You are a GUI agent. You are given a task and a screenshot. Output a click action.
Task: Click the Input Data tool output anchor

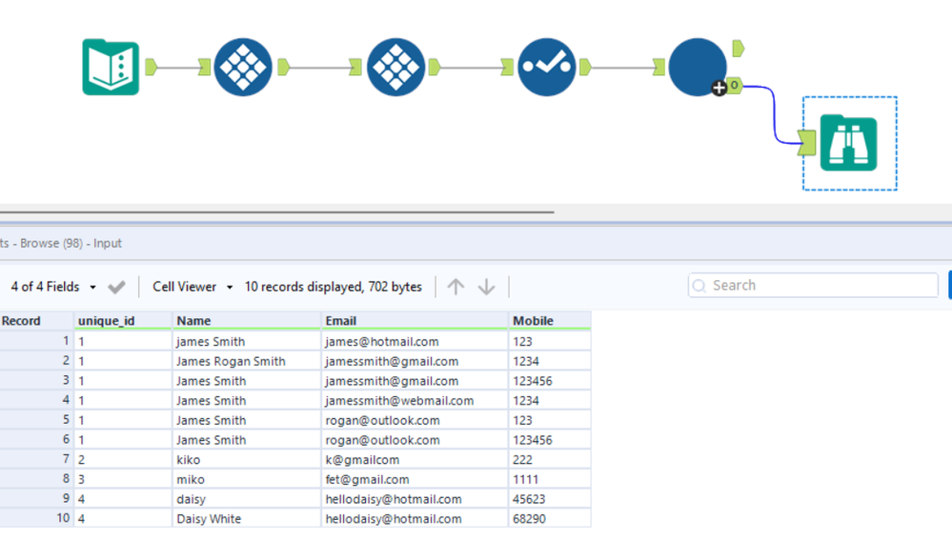click(152, 68)
